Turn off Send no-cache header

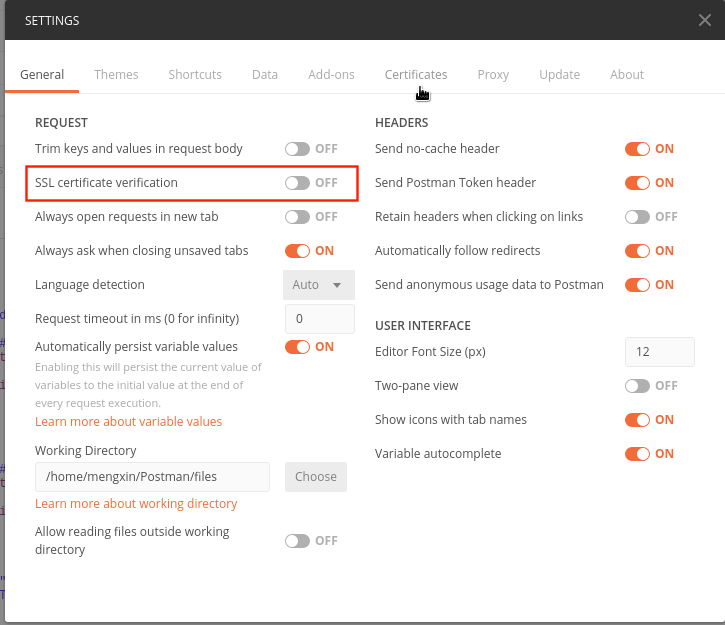(637, 149)
